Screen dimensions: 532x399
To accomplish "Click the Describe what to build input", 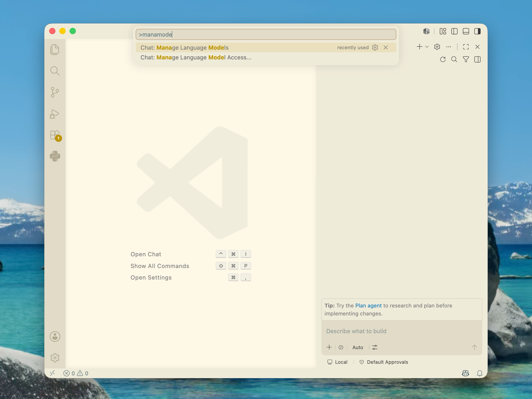I will [x=402, y=331].
